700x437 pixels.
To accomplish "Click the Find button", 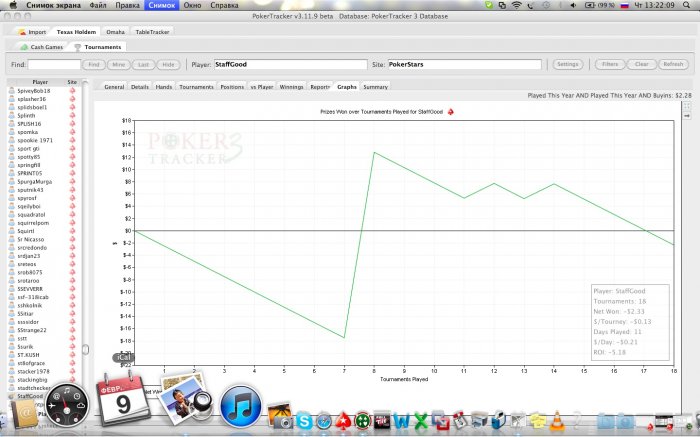I will (94, 64).
